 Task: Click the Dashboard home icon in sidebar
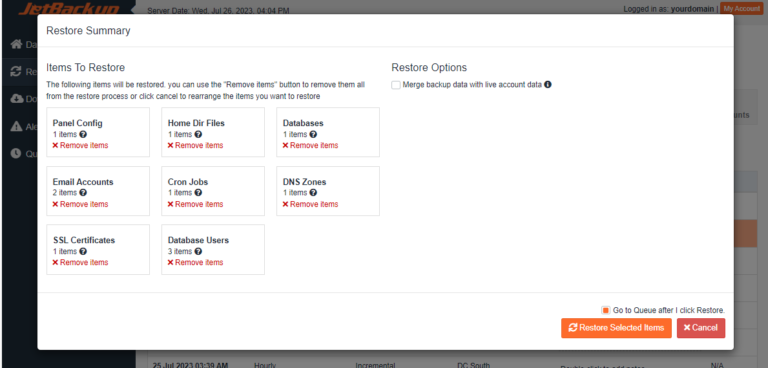(x=17, y=45)
